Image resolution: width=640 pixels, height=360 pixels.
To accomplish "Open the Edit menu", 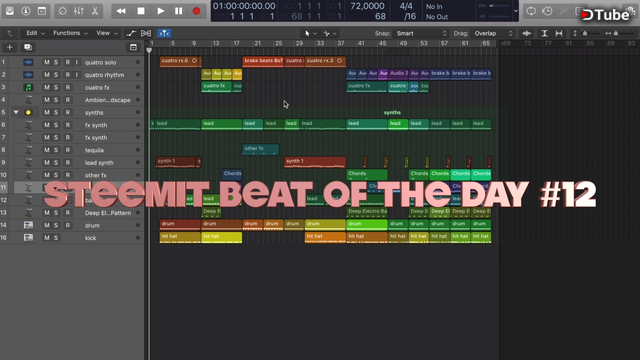I will click(x=35, y=33).
